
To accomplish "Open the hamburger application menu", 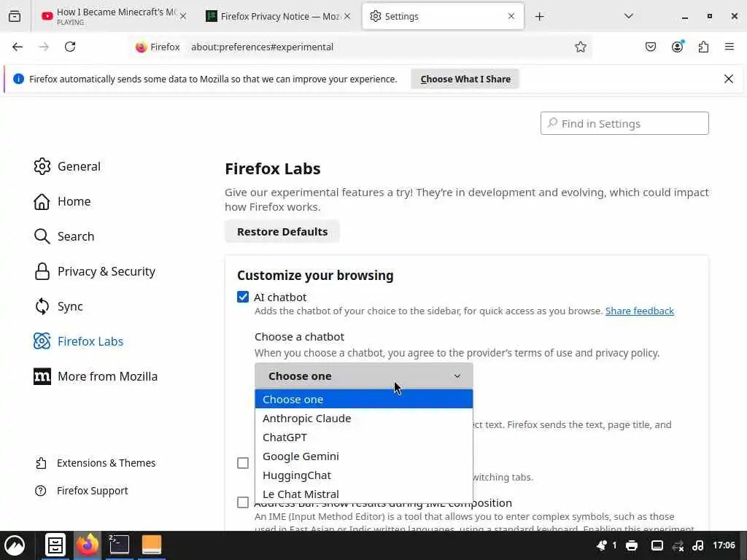I will click(x=729, y=47).
